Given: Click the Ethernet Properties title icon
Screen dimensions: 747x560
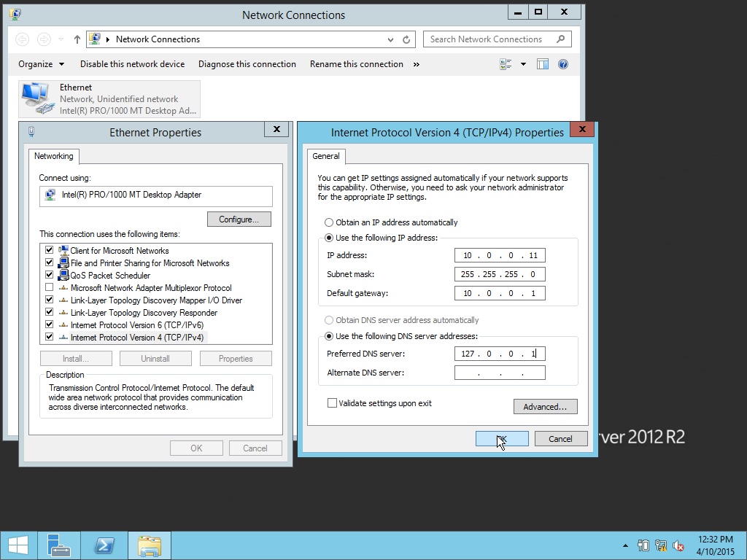Looking at the screenshot, I should pyautogui.click(x=31, y=132).
